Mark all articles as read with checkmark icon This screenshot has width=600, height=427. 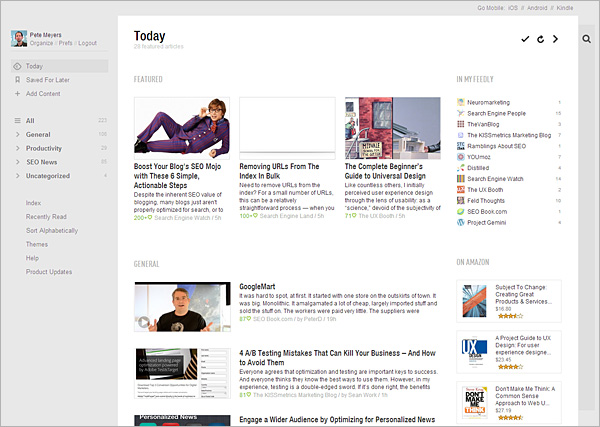point(525,39)
